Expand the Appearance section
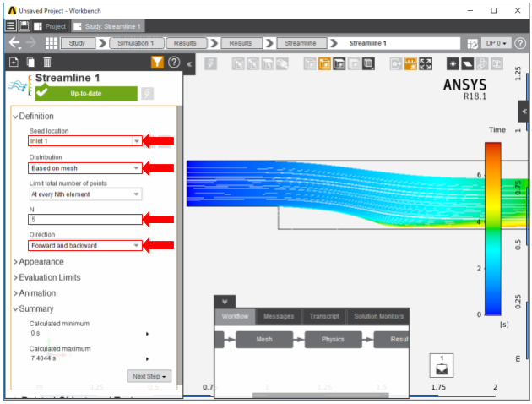This screenshot has width=532, height=404. 15,262
